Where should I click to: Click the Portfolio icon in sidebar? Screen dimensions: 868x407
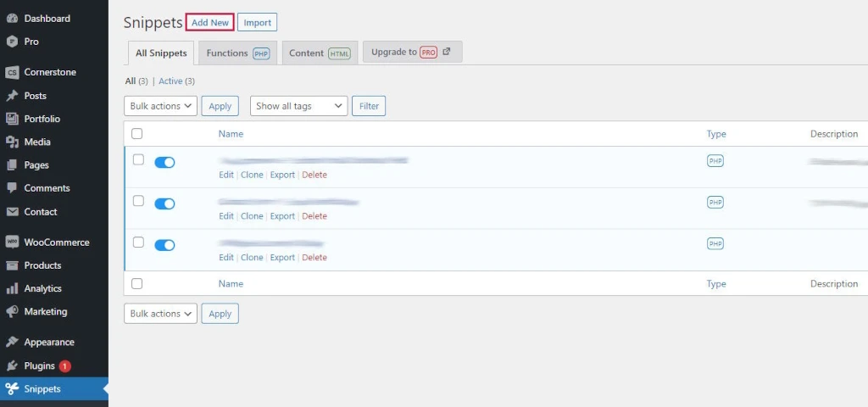[12, 119]
